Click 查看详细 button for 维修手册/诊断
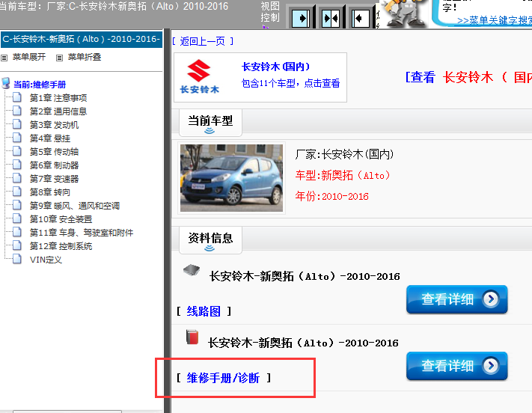 457,366
